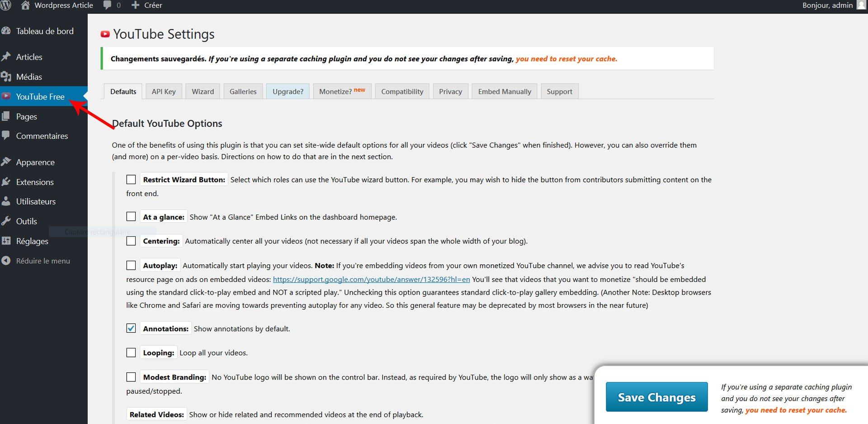868x424 pixels.
Task: Click the Réduire le menu collapse arrow icon
Action: click(x=6, y=261)
